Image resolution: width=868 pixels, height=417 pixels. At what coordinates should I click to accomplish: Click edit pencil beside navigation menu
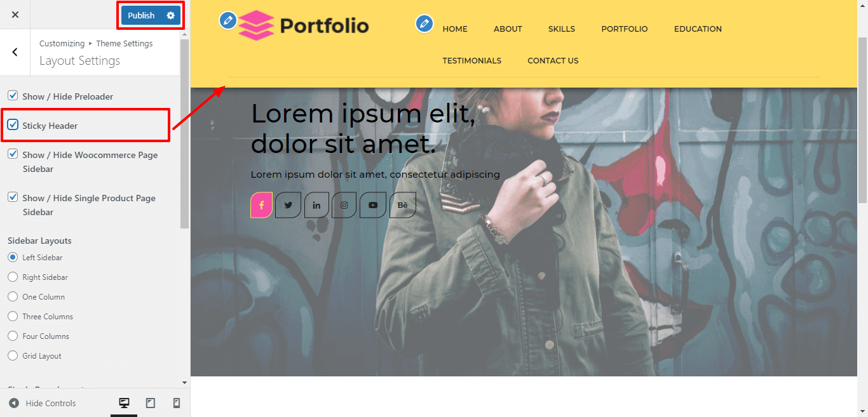click(424, 24)
